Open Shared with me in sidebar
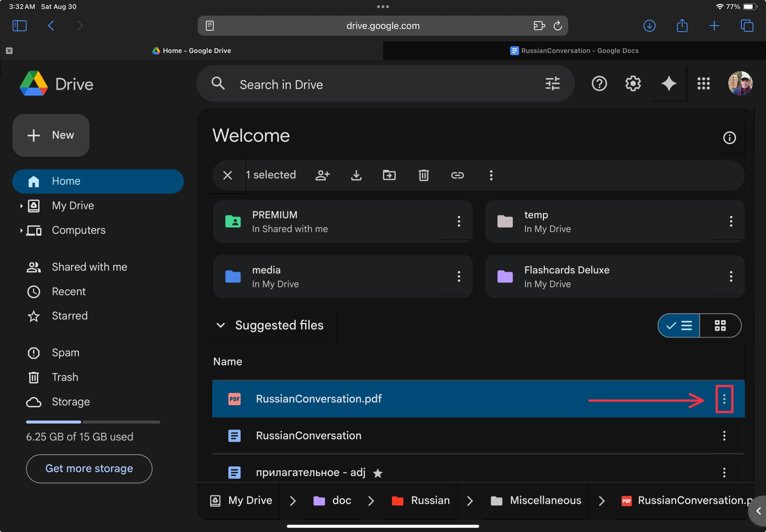The image size is (766, 532). (x=89, y=267)
